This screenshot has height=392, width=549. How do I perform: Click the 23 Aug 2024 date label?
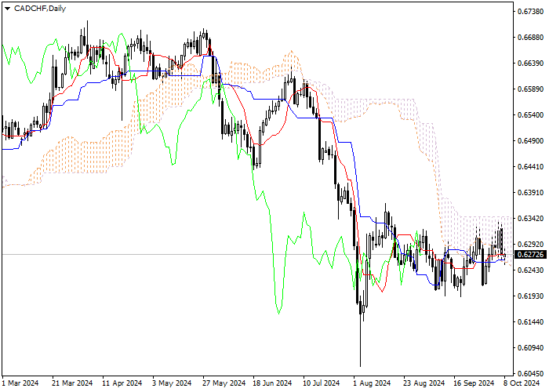pos(424,383)
